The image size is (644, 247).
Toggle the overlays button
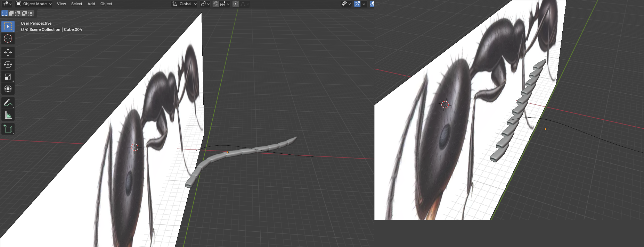point(372,4)
